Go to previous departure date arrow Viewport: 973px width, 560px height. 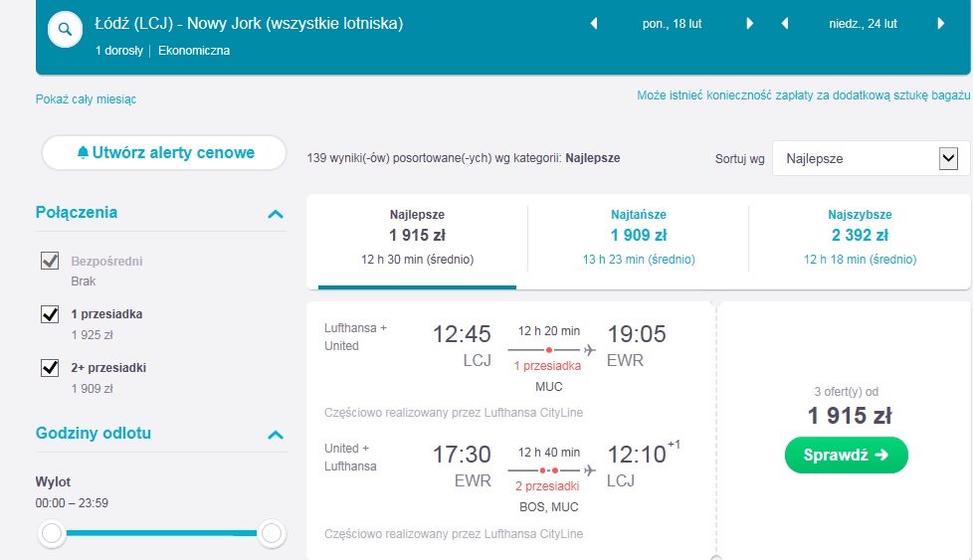(594, 24)
